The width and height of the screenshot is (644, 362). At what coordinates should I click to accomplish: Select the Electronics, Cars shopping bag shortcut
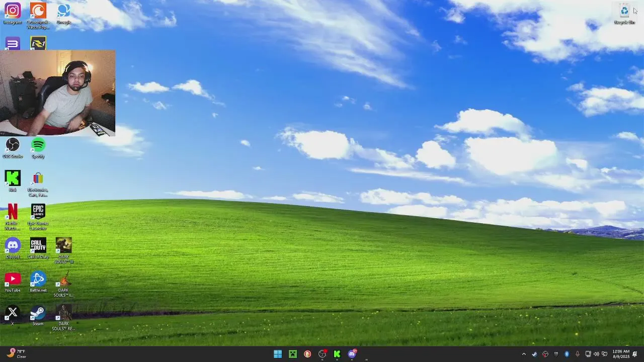coord(38,184)
